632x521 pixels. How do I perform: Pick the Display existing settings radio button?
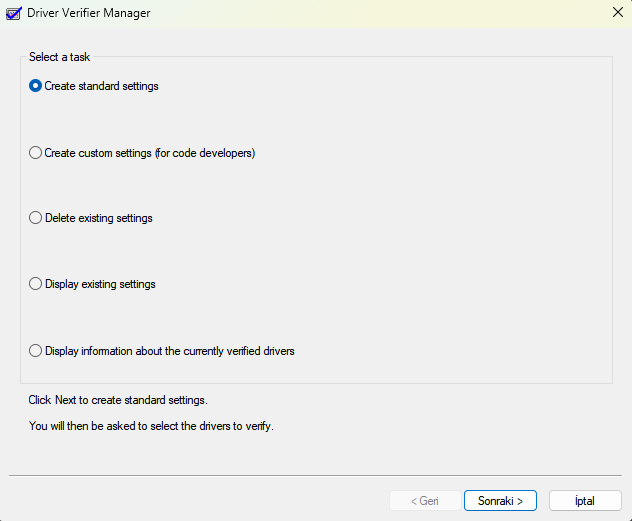point(36,284)
